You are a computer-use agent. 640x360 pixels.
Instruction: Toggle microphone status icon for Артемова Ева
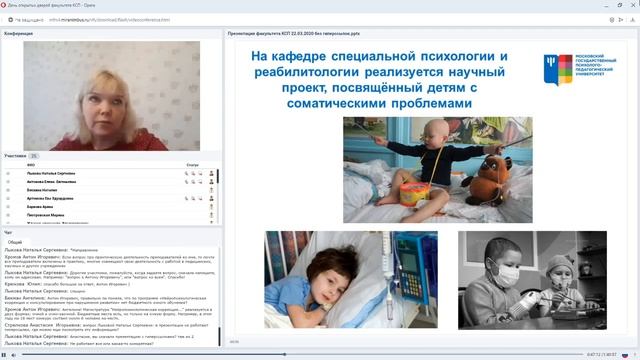pyautogui.click(x=187, y=198)
